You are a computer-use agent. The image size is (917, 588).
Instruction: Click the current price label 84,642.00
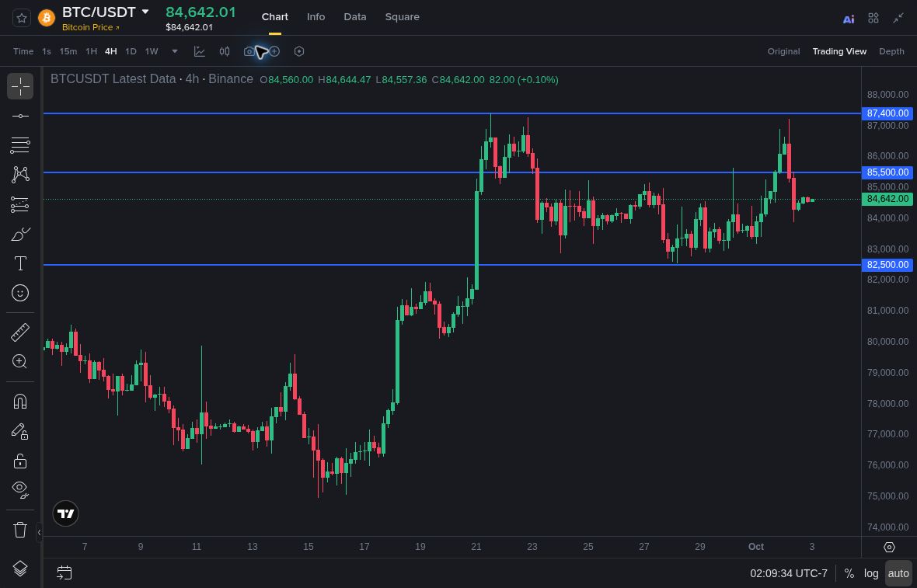887,200
